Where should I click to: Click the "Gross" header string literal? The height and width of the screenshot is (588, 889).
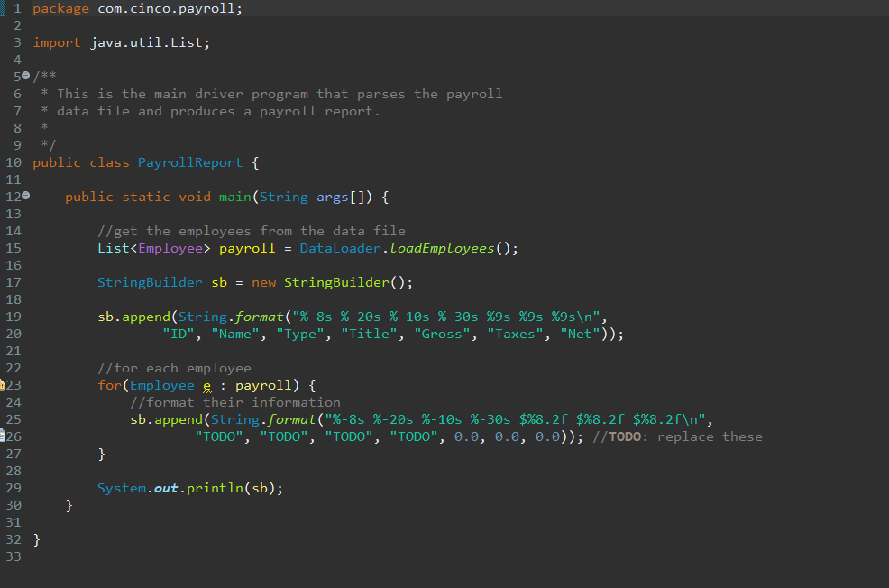click(x=441, y=334)
